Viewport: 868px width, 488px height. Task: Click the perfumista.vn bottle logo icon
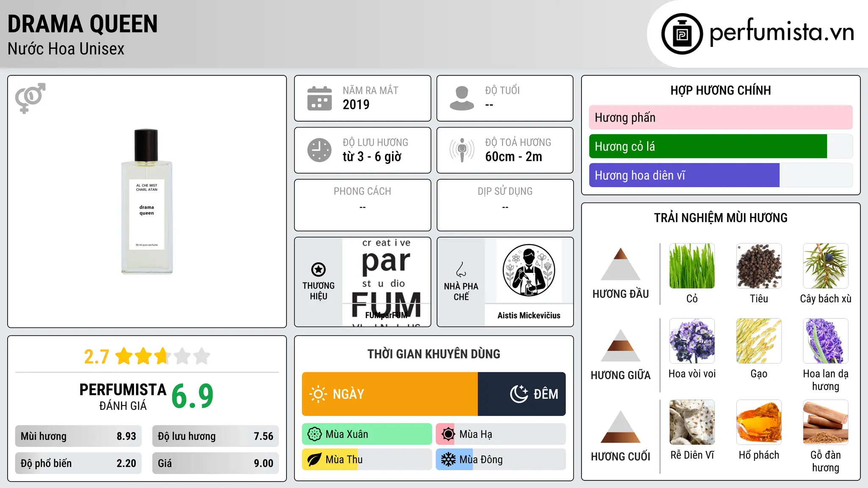(x=682, y=34)
